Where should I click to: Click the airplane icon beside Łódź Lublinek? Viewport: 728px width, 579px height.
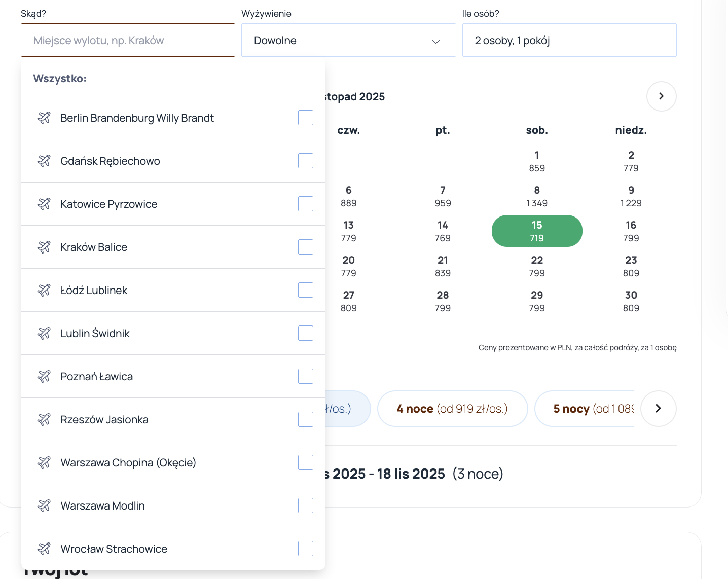pos(44,290)
